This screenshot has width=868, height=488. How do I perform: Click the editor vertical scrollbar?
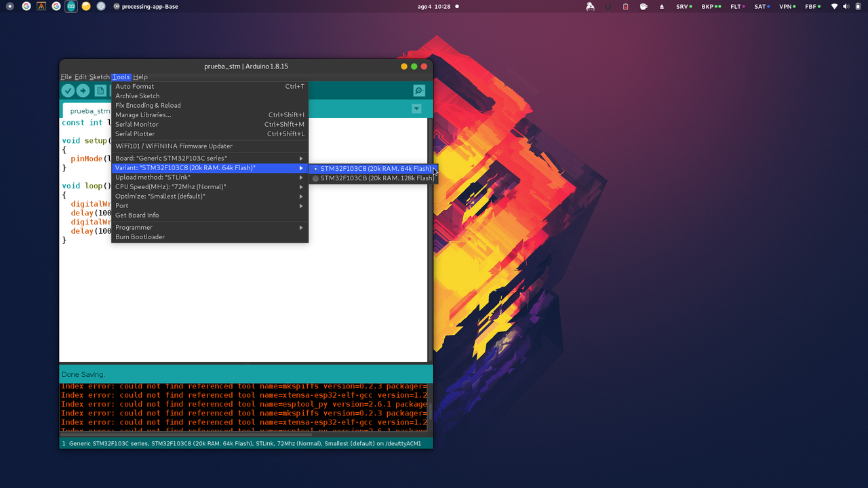tap(430, 240)
